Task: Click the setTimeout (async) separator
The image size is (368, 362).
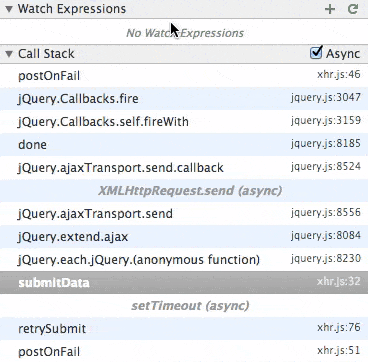Action: [190, 306]
